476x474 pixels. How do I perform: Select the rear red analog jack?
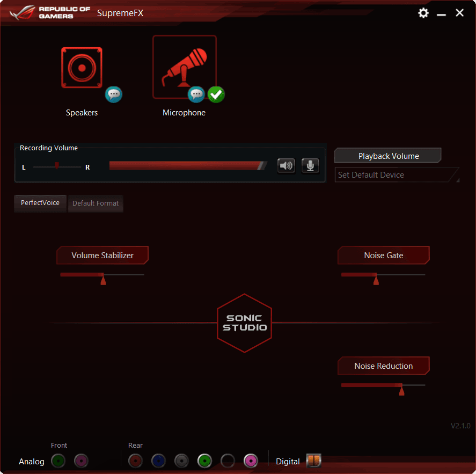(x=135, y=461)
